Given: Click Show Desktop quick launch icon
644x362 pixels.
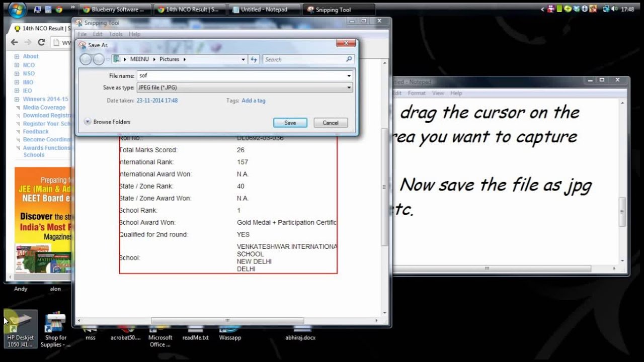Looking at the screenshot, I should (x=37, y=9).
